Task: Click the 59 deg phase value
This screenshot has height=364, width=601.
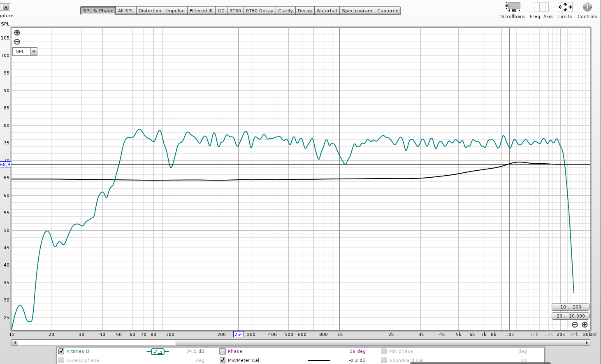Action: click(357, 351)
